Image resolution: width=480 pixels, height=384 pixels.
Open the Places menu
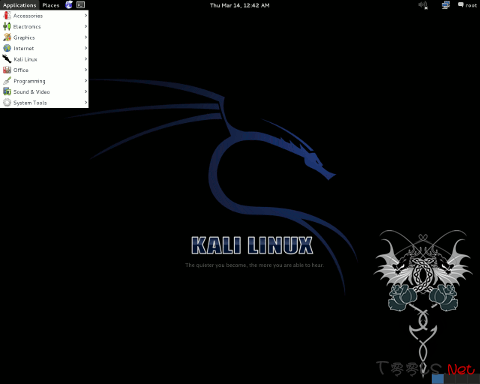click(51, 5)
